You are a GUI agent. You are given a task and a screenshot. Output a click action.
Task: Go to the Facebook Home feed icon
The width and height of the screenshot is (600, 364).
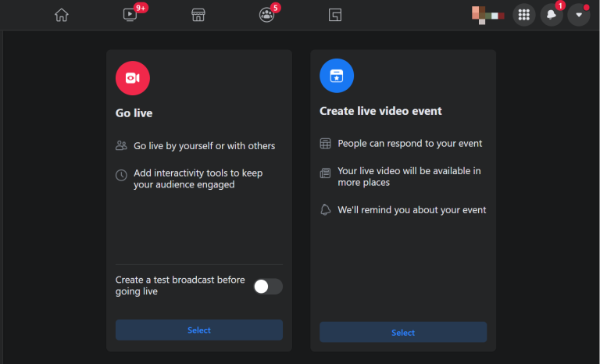[62, 15]
